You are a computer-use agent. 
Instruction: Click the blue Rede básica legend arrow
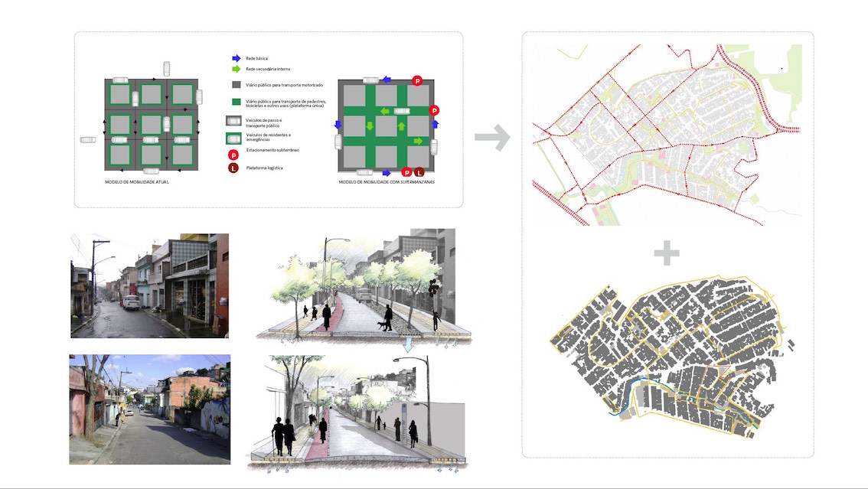pos(237,58)
